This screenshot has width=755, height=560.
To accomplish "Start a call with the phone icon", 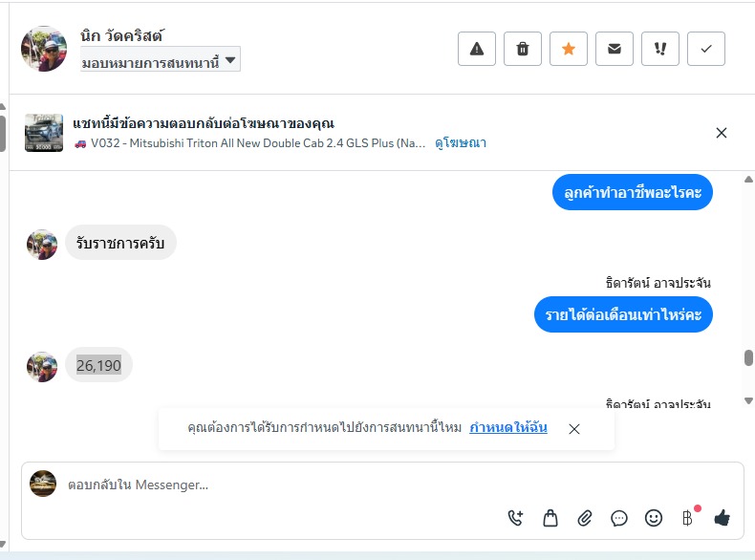I will point(516,518).
